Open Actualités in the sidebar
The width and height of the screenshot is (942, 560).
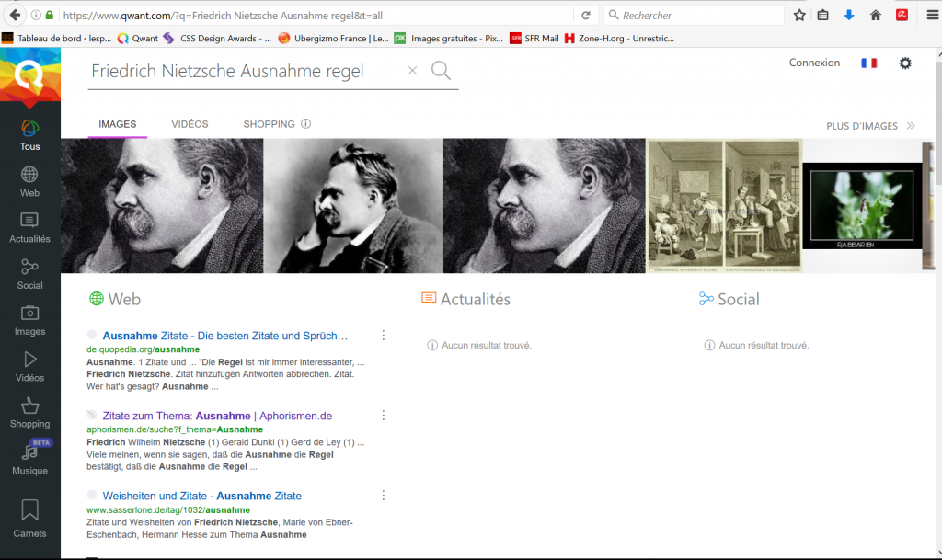point(29,227)
